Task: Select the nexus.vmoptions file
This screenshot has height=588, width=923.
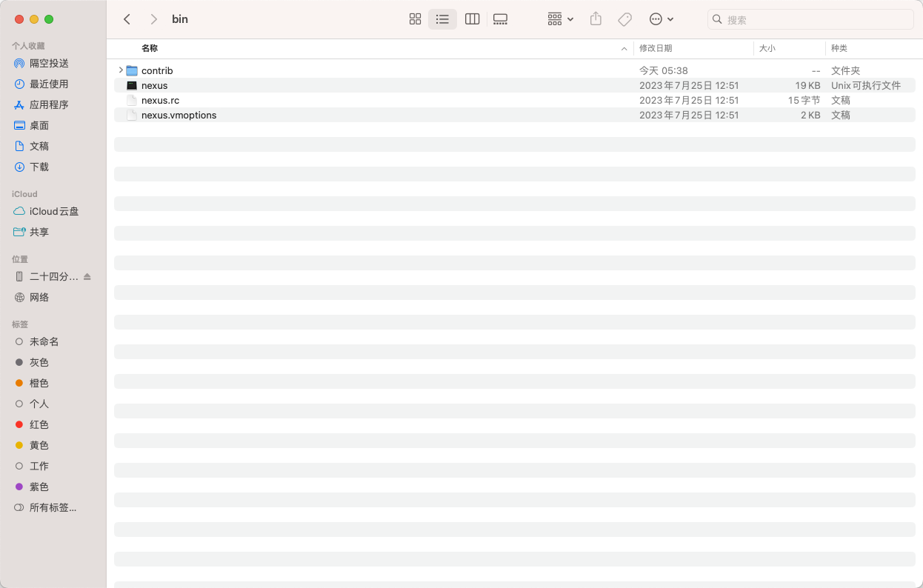Action: tap(179, 115)
